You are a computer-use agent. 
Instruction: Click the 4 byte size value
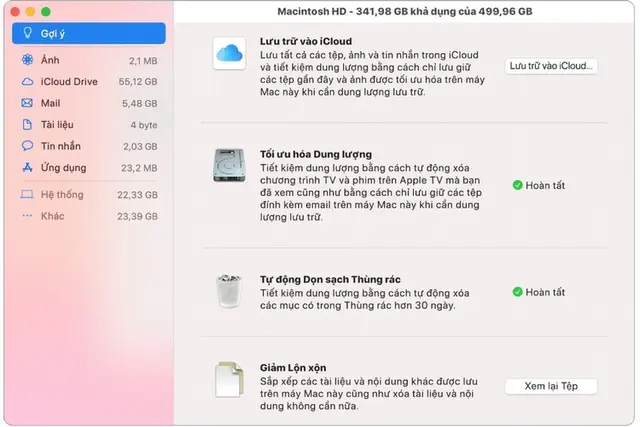coord(144,125)
